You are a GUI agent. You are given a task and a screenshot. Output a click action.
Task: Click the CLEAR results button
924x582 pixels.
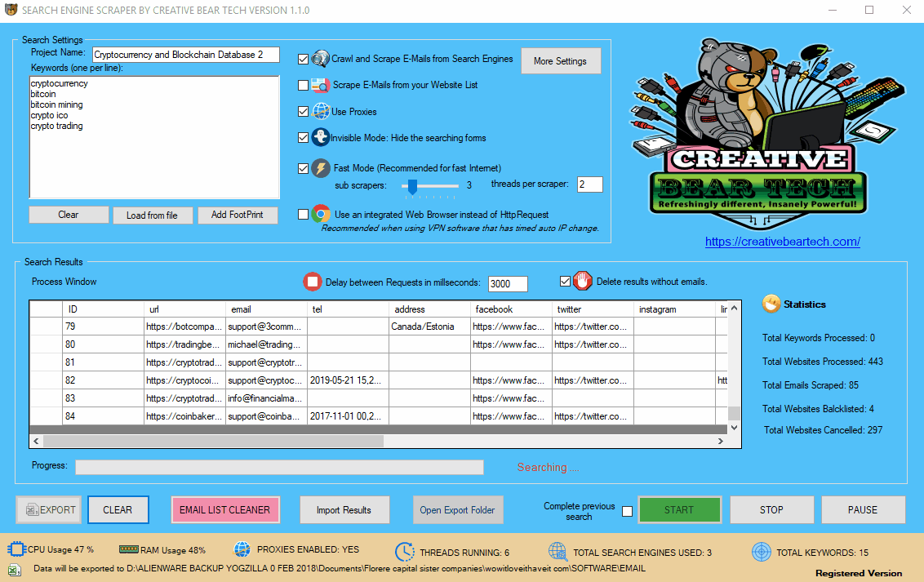pyautogui.click(x=118, y=509)
